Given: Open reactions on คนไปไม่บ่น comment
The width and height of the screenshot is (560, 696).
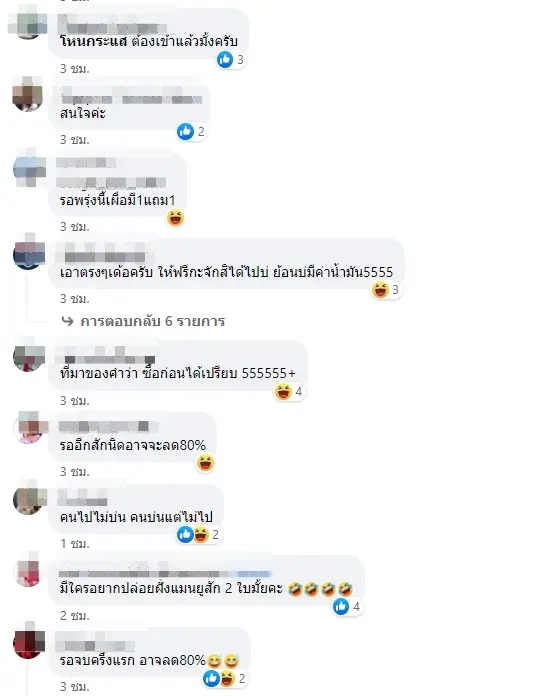Looking at the screenshot, I should (x=198, y=534).
